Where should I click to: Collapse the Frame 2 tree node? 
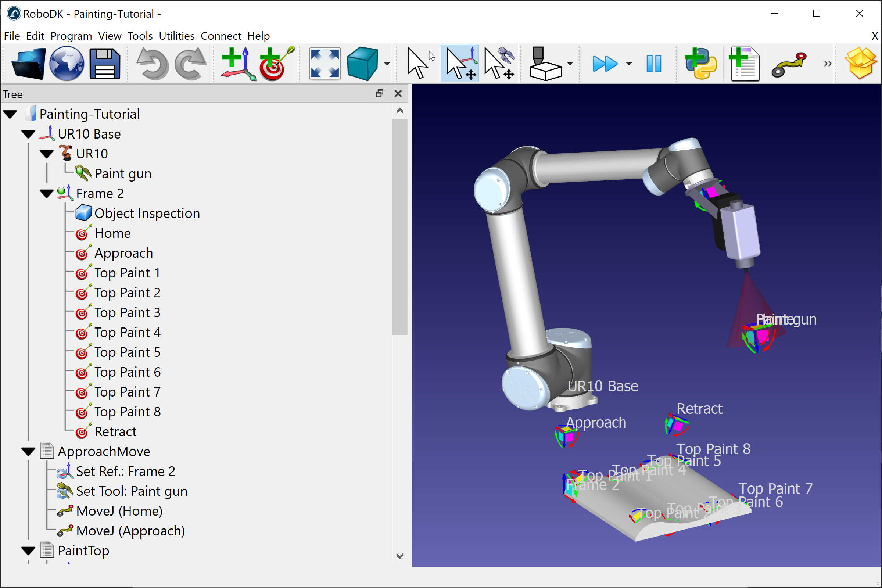tap(47, 194)
